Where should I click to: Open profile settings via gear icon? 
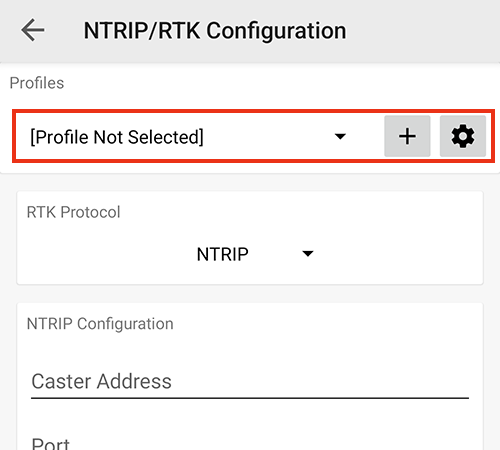[463, 136]
